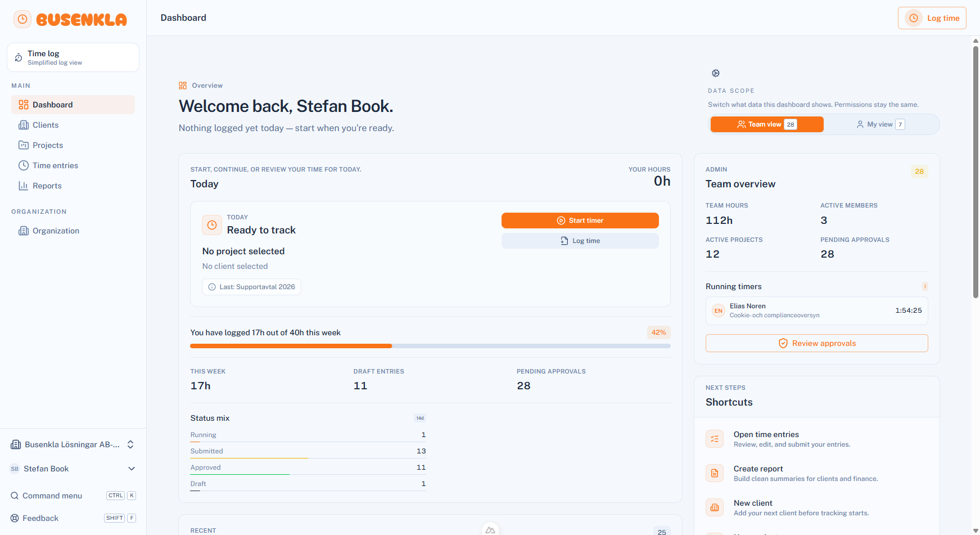The image size is (980, 535).
Task: Click the Running timers count badge
Action: click(925, 286)
